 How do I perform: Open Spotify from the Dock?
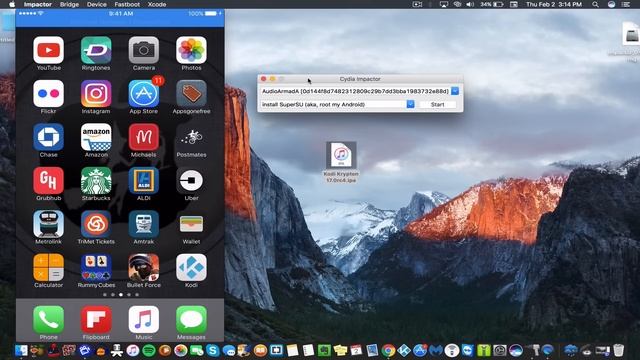tap(149, 350)
